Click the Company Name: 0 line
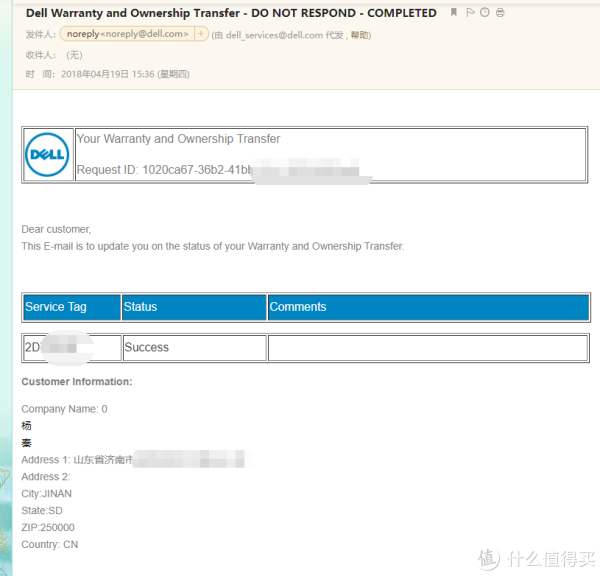The width and height of the screenshot is (600, 576). point(64,409)
